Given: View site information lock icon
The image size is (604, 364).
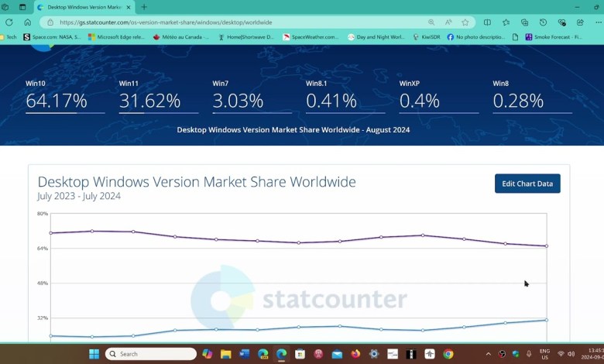Looking at the screenshot, I should coord(50,22).
